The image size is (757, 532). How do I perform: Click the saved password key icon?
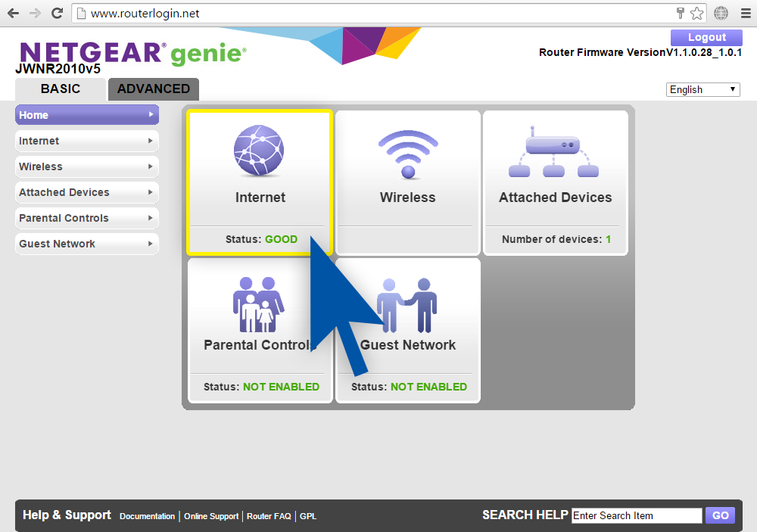681,13
